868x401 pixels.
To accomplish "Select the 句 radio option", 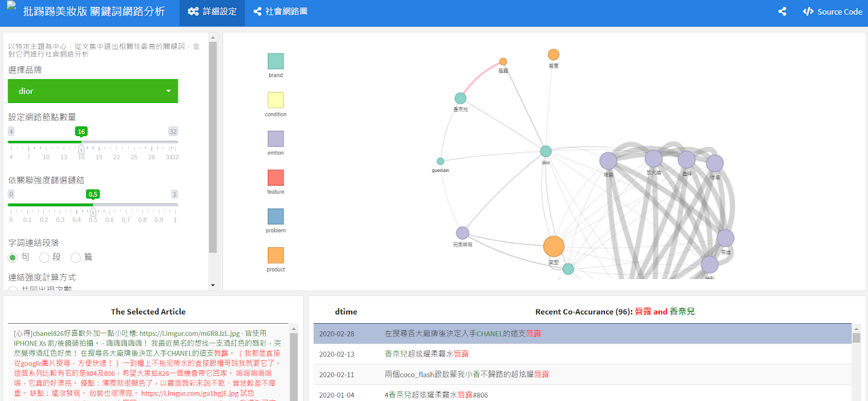I will click(13, 257).
